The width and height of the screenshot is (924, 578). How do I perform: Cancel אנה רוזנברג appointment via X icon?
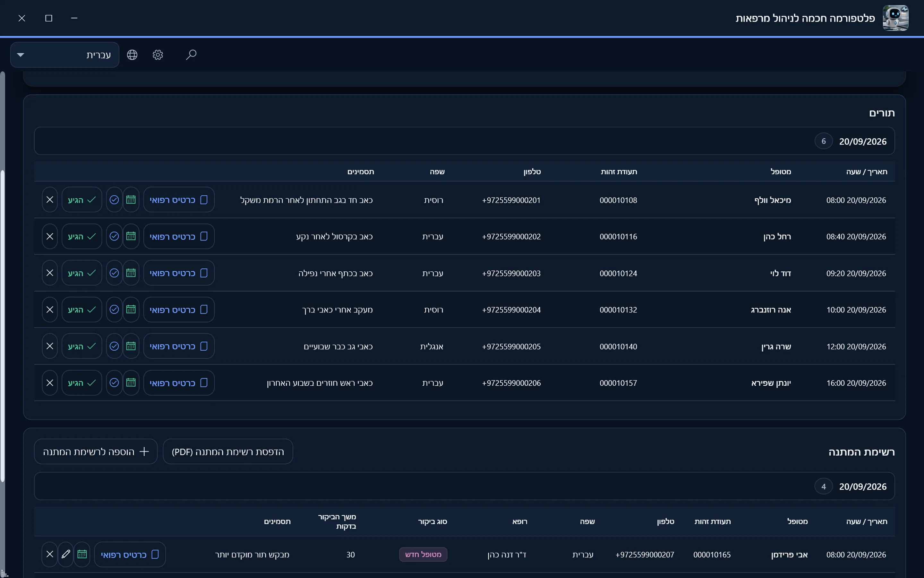50,309
